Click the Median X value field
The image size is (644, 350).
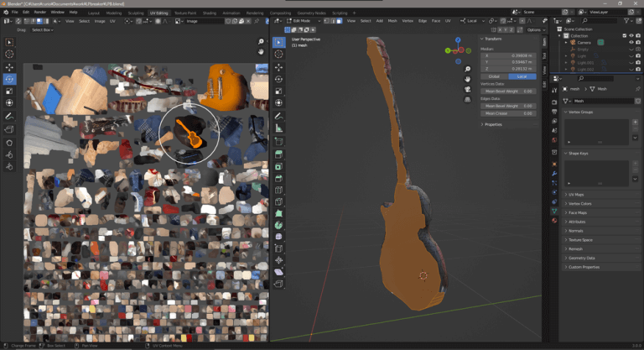pyautogui.click(x=508, y=55)
